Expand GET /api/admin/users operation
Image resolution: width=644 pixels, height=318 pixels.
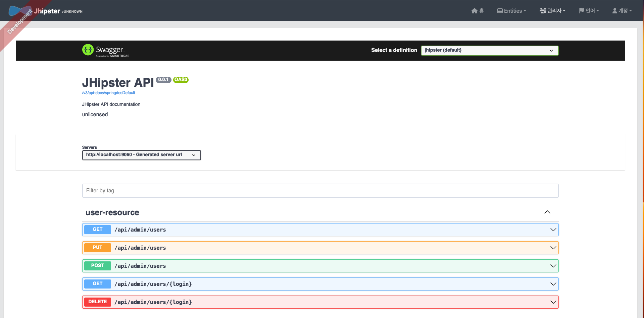[x=320, y=230]
